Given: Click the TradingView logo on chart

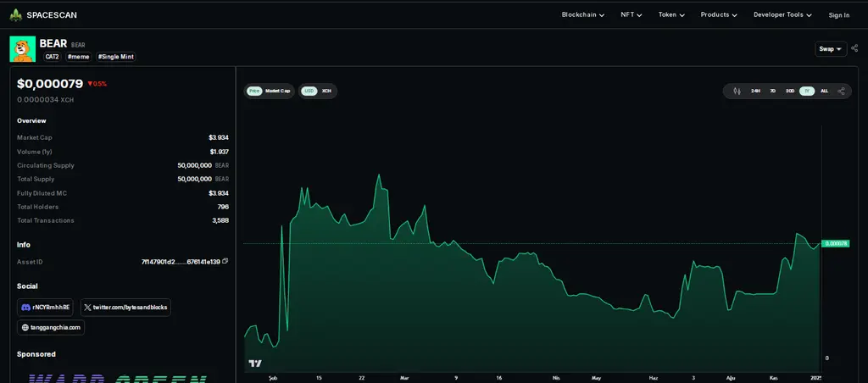Looking at the screenshot, I should coord(255,363).
